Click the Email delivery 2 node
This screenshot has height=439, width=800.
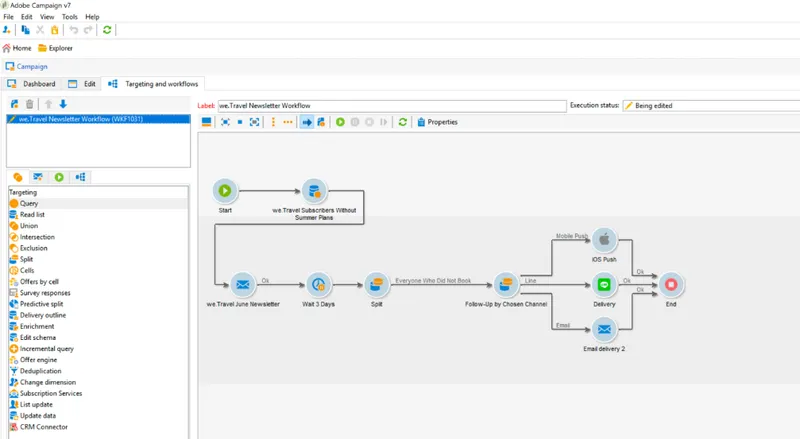tap(604, 329)
